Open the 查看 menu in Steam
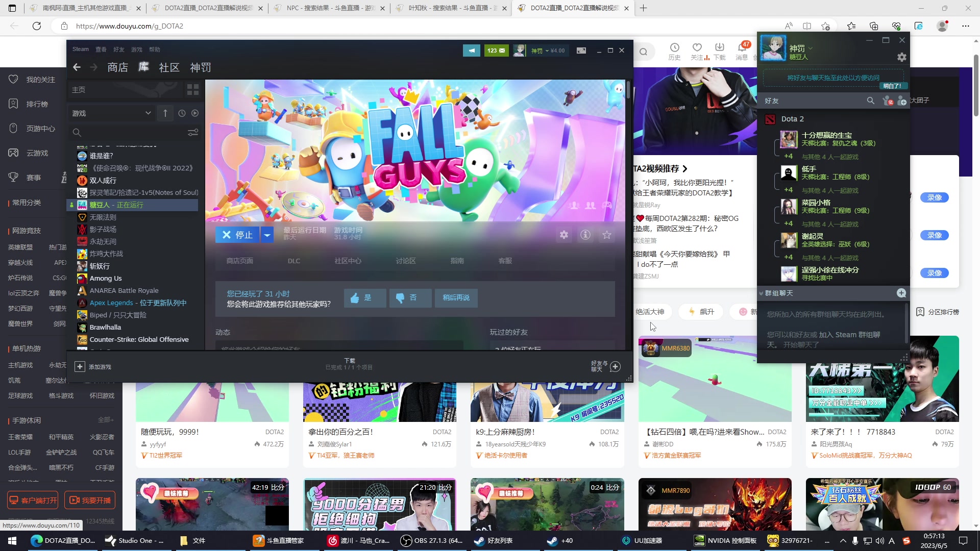Screen dimensions: 980x551 tap(101, 49)
